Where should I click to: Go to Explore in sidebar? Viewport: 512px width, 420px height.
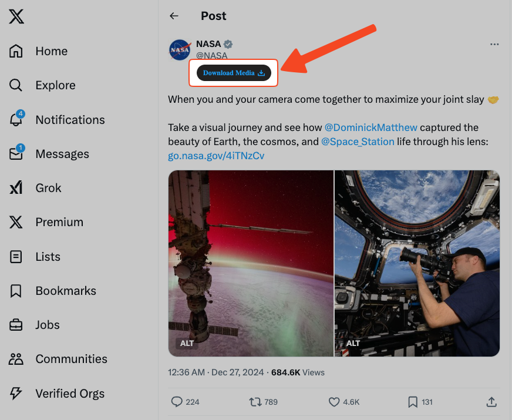point(55,85)
